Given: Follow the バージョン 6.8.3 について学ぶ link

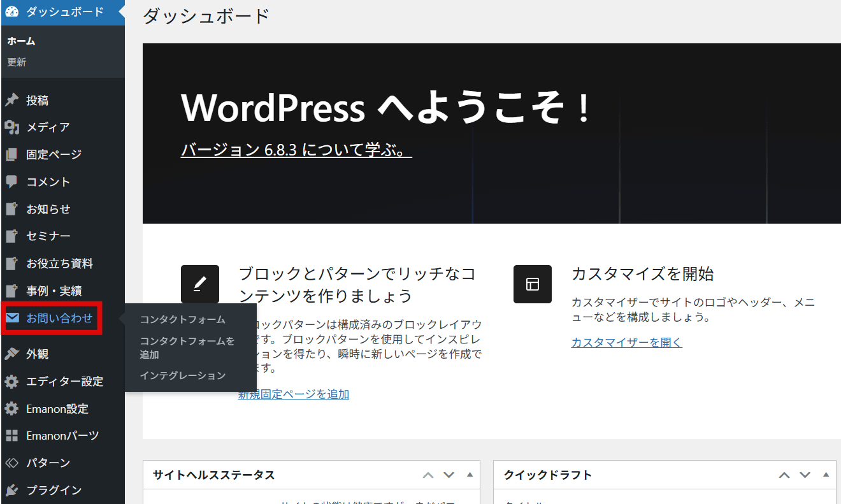Looking at the screenshot, I should [x=296, y=150].
